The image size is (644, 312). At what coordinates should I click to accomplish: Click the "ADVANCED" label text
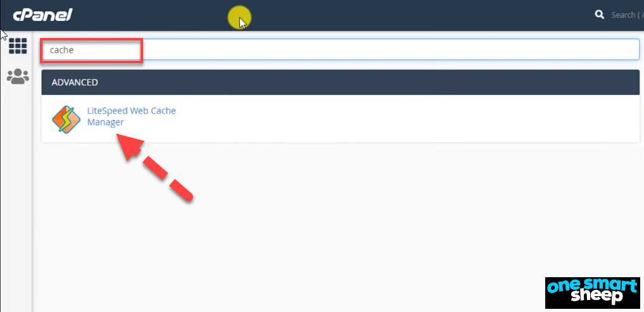pyautogui.click(x=75, y=82)
